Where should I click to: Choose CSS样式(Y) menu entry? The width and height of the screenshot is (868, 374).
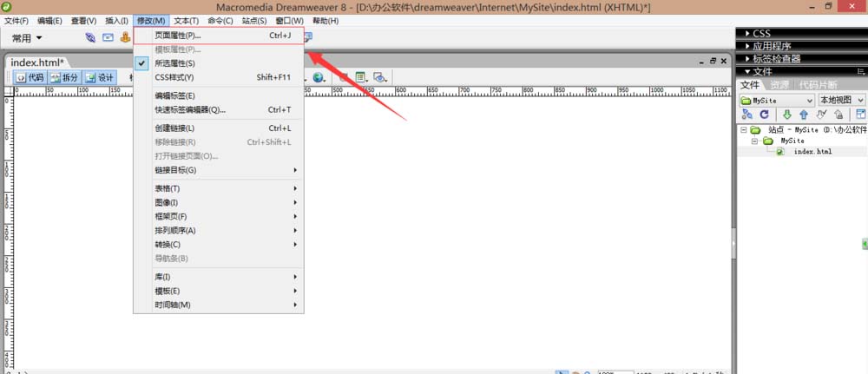219,77
